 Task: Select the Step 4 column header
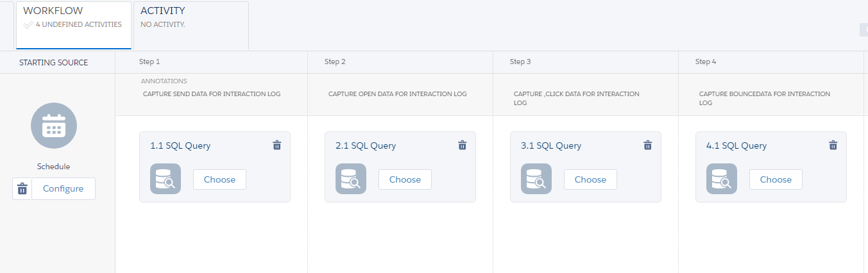coord(771,62)
